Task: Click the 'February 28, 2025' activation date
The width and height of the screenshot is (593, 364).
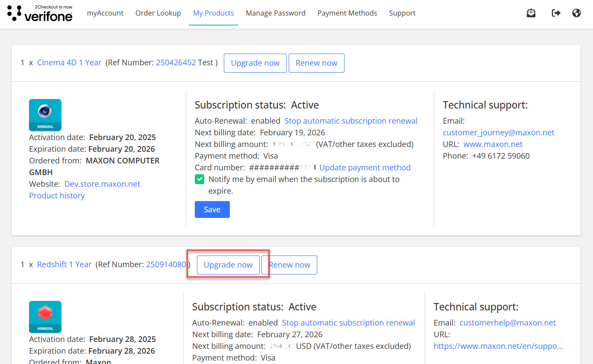Action: [122, 339]
